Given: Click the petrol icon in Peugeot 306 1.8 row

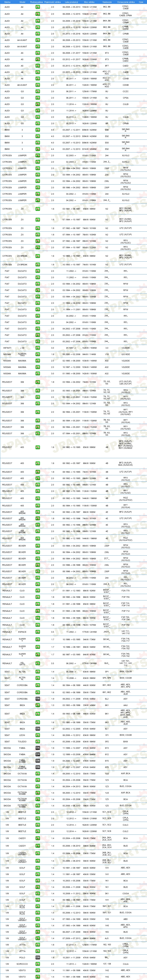Looking at the screenshot, I should [38, 382].
